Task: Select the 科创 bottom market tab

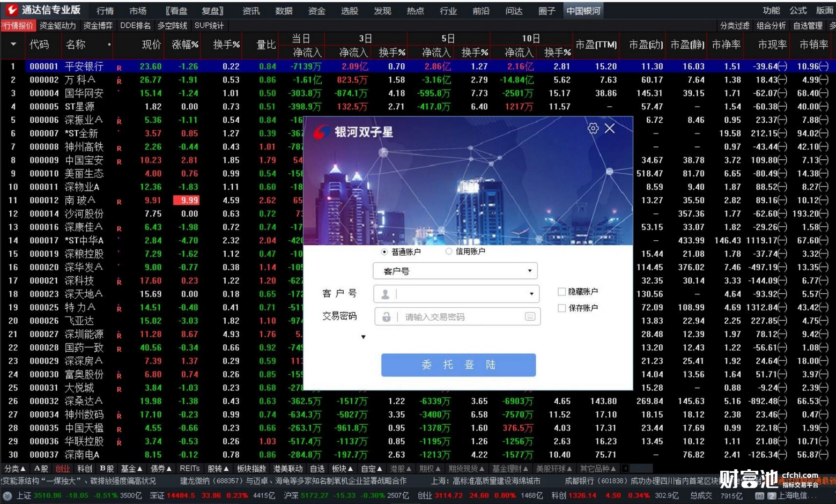Action: [85, 469]
